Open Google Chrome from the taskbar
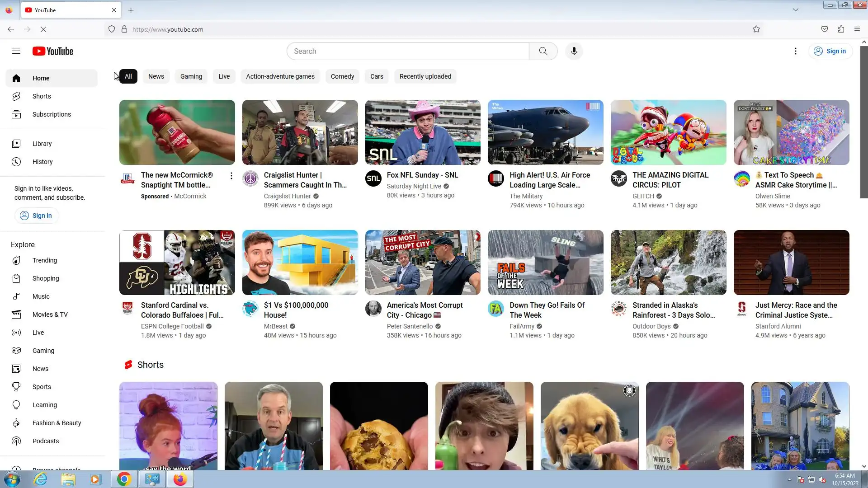 tap(124, 479)
